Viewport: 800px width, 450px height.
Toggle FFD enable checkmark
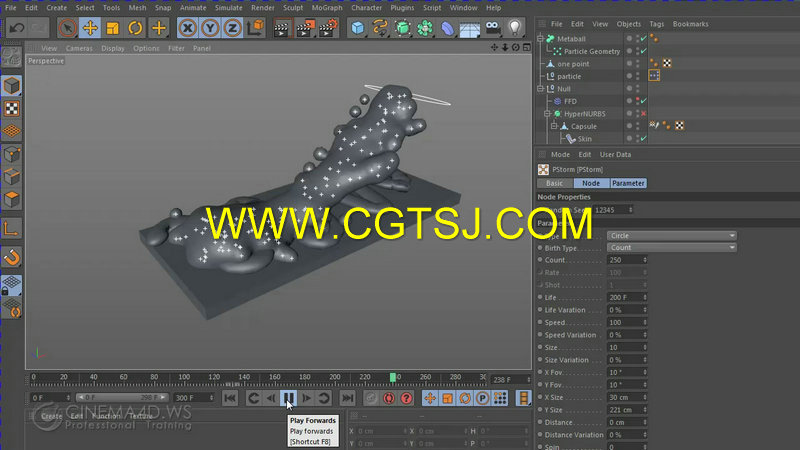644,101
